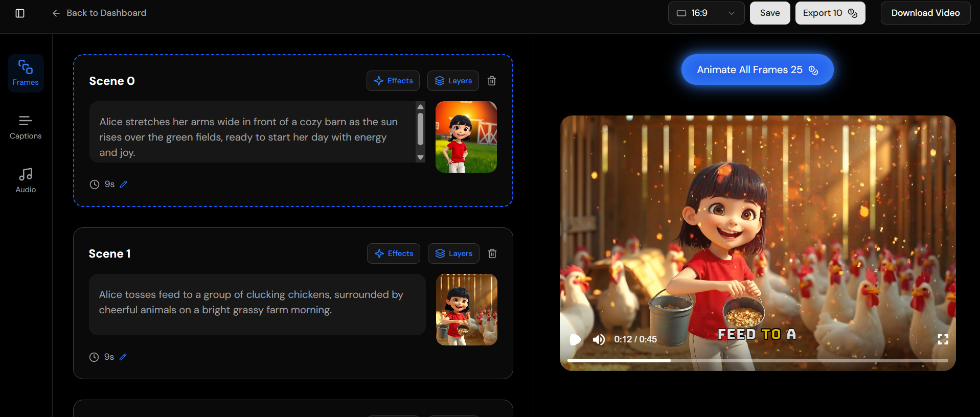Delete Scene 0 with trash icon

pyautogui.click(x=492, y=81)
